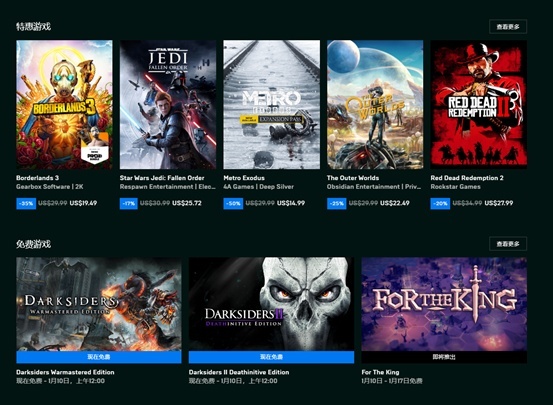The image size is (553, 405).
Task: Click the -20% discount badge
Action: (x=440, y=204)
